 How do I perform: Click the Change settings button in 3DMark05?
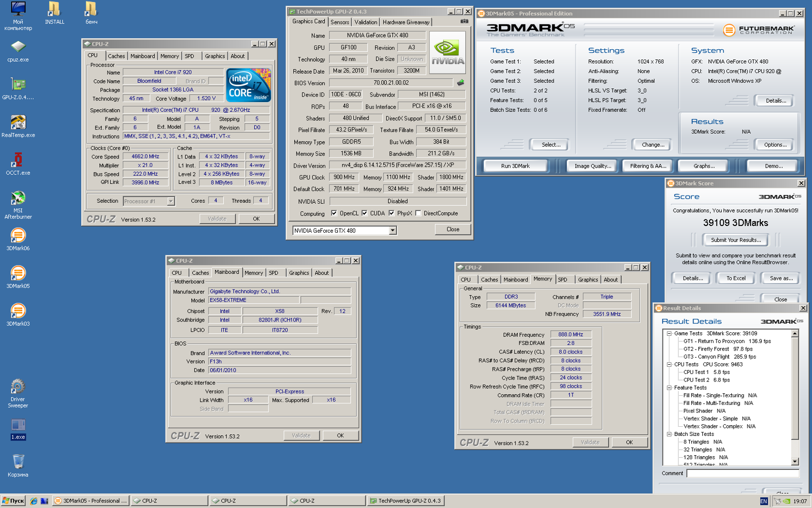(x=653, y=145)
